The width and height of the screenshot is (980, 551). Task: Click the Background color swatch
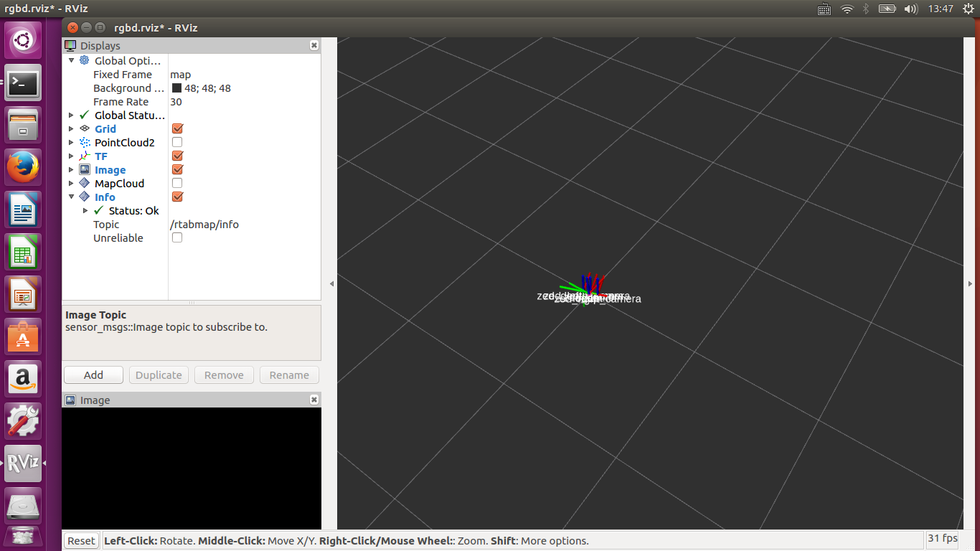(176, 88)
